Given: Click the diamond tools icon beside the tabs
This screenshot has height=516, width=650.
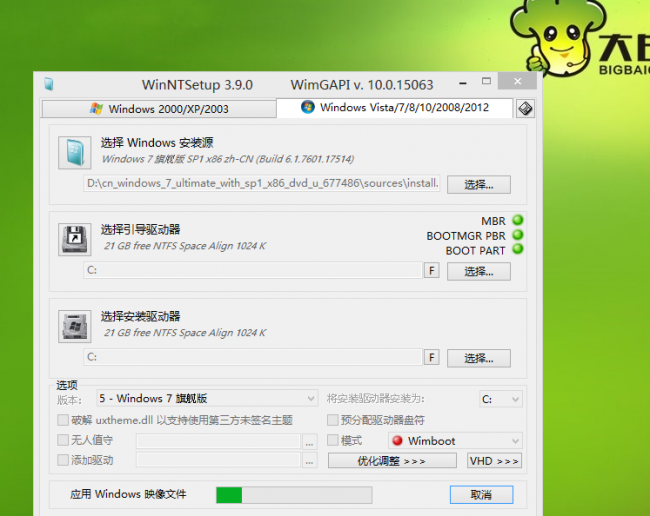Looking at the screenshot, I should (525, 109).
